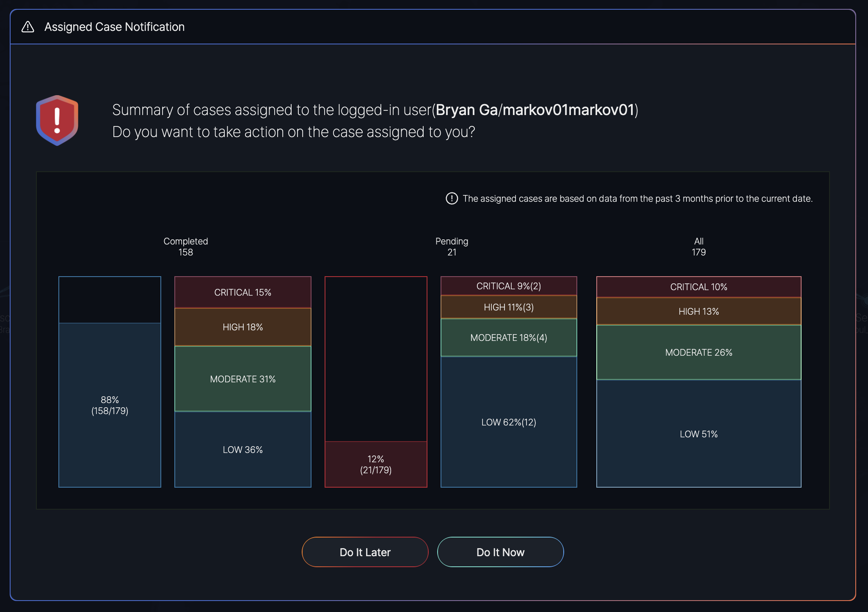Select the All CRITICAL 10% segment
This screenshot has width=868, height=612.
pyautogui.click(x=698, y=287)
